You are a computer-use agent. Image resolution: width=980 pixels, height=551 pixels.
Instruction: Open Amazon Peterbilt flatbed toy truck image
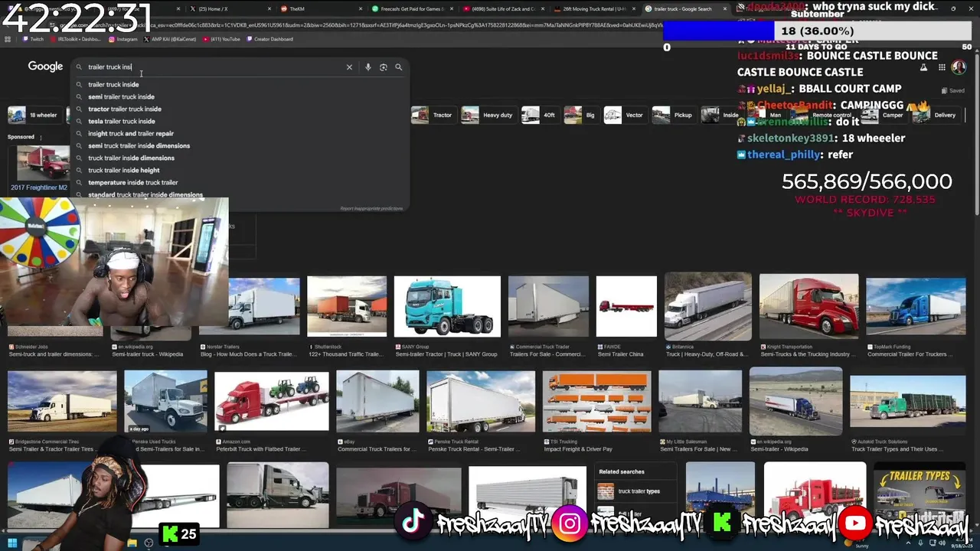tap(272, 401)
